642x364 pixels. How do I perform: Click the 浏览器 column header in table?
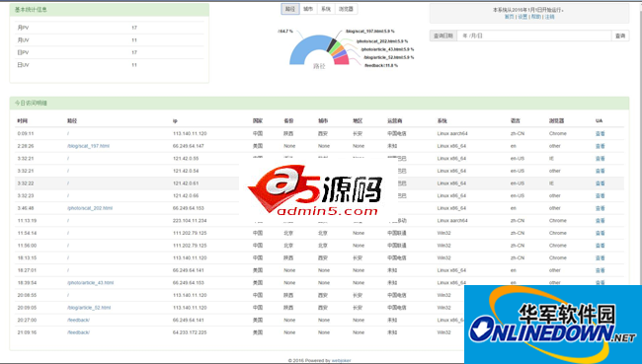[556, 120]
